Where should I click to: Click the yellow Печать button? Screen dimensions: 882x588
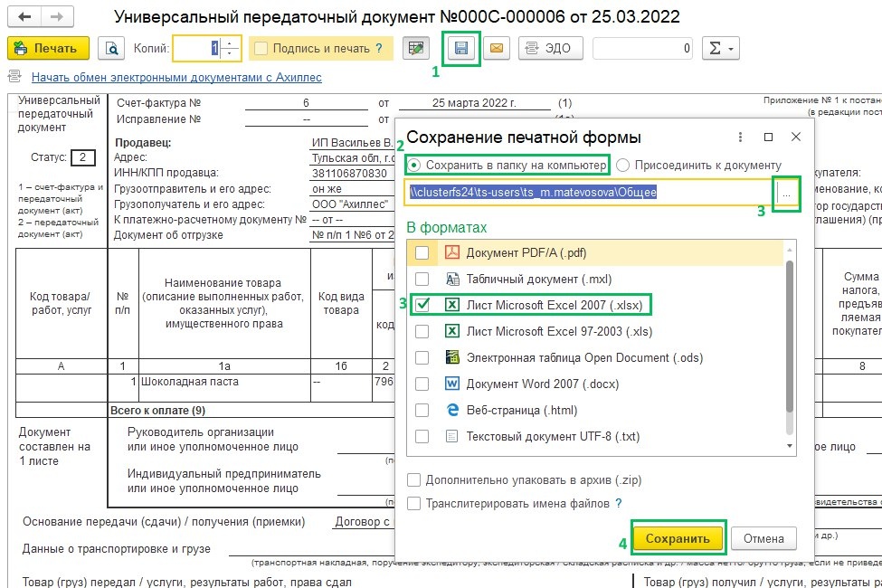(48, 48)
